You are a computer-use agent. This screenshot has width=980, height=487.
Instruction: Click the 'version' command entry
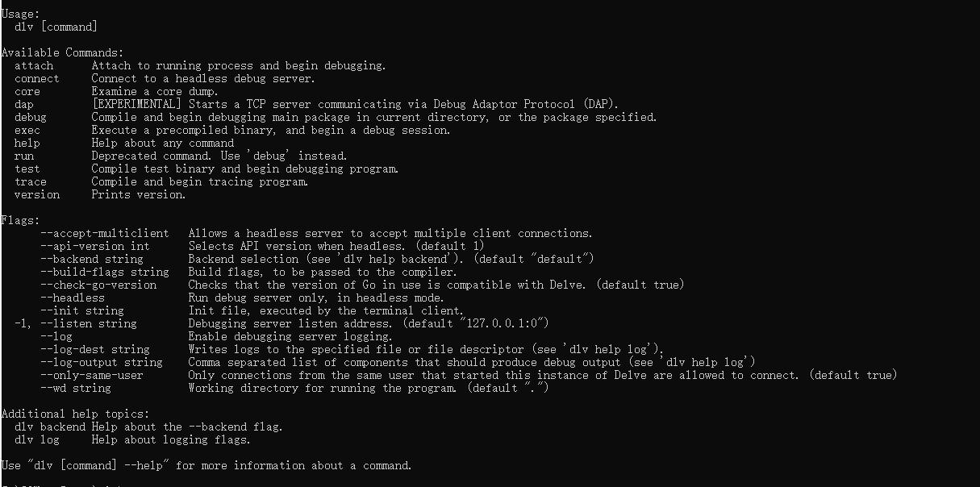pyautogui.click(x=37, y=194)
